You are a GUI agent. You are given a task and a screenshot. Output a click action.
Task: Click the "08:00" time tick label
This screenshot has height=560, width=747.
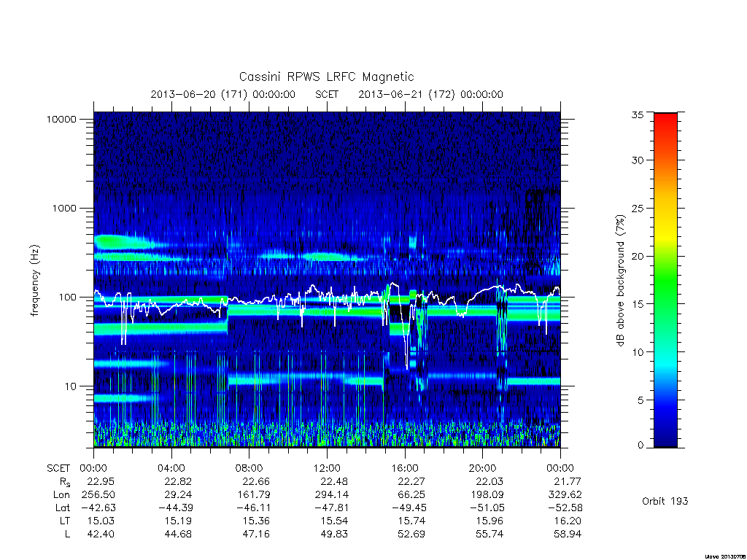click(249, 468)
